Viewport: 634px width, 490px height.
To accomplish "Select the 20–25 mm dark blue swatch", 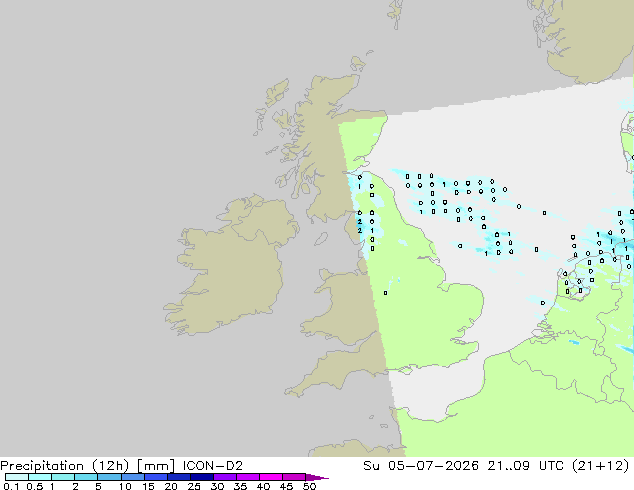I will coord(179,477).
